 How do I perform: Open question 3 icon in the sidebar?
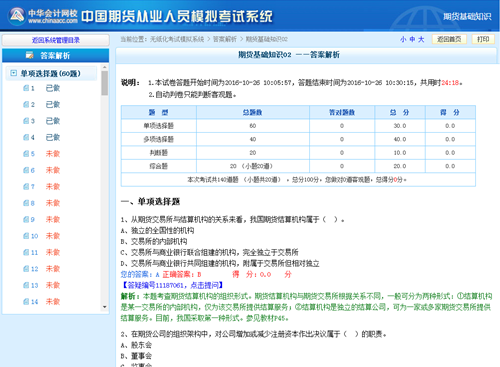tap(26, 121)
